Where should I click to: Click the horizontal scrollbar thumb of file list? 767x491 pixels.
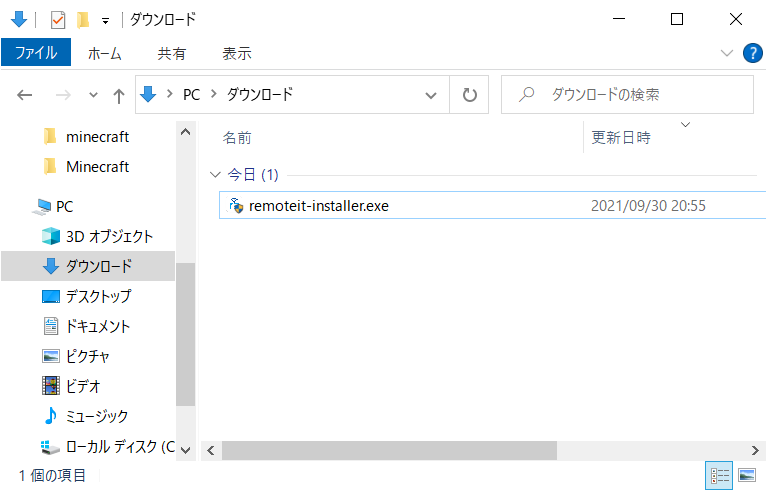[x=389, y=450]
